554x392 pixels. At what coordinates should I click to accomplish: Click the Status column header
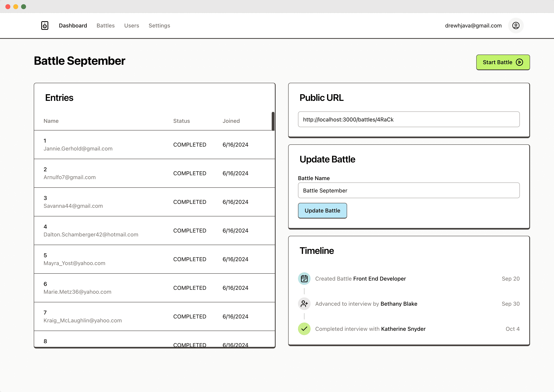(x=181, y=121)
